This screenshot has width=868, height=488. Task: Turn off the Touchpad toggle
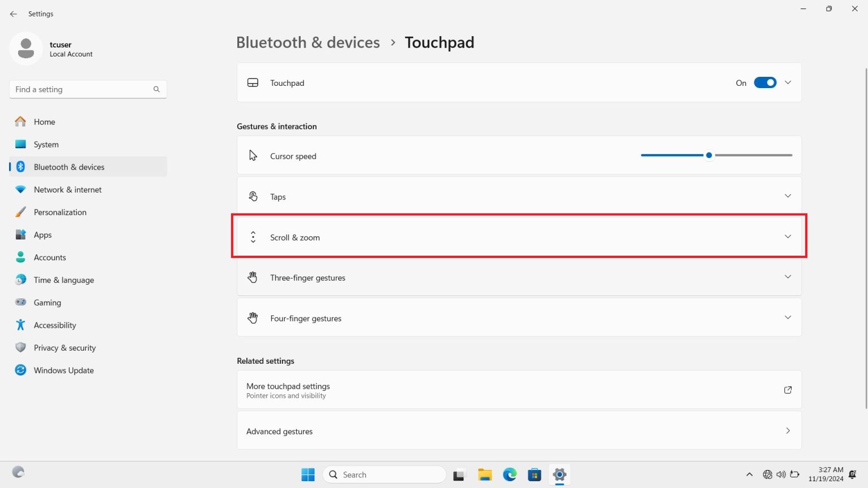(765, 82)
